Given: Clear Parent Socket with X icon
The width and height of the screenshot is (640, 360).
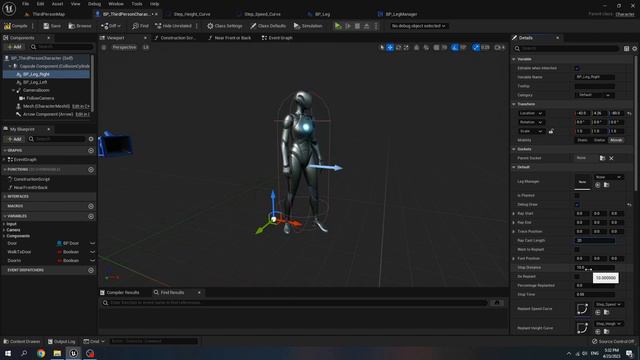Looking at the screenshot, I should point(611,158).
